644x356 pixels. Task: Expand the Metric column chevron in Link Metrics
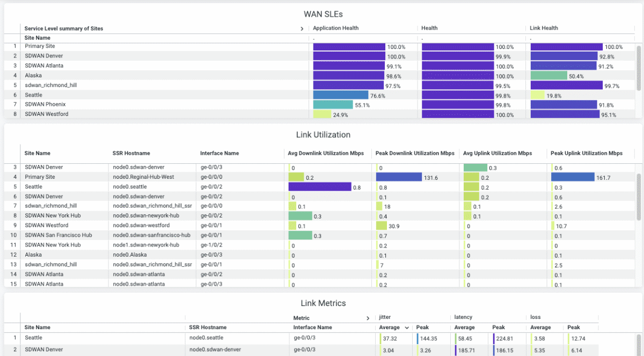pos(368,318)
